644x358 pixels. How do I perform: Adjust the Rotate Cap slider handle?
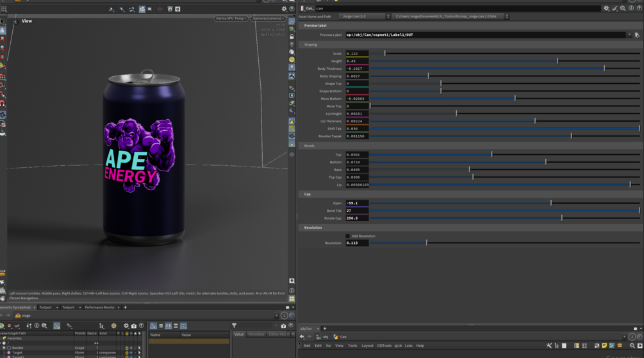(562, 218)
